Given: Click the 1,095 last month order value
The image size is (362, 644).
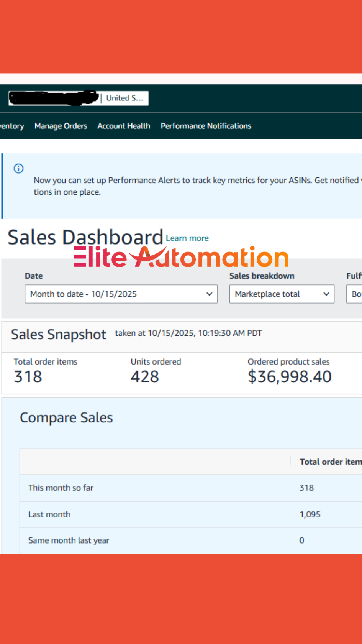Looking at the screenshot, I should click(310, 514).
